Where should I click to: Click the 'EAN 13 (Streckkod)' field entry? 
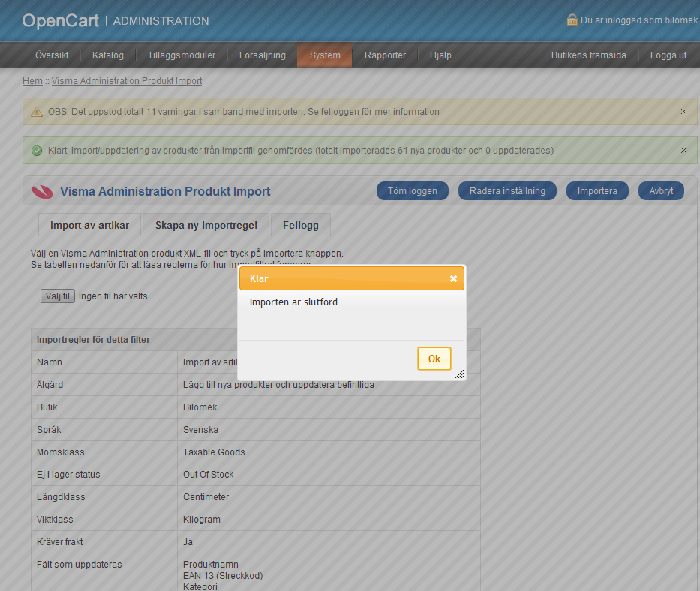click(x=223, y=576)
